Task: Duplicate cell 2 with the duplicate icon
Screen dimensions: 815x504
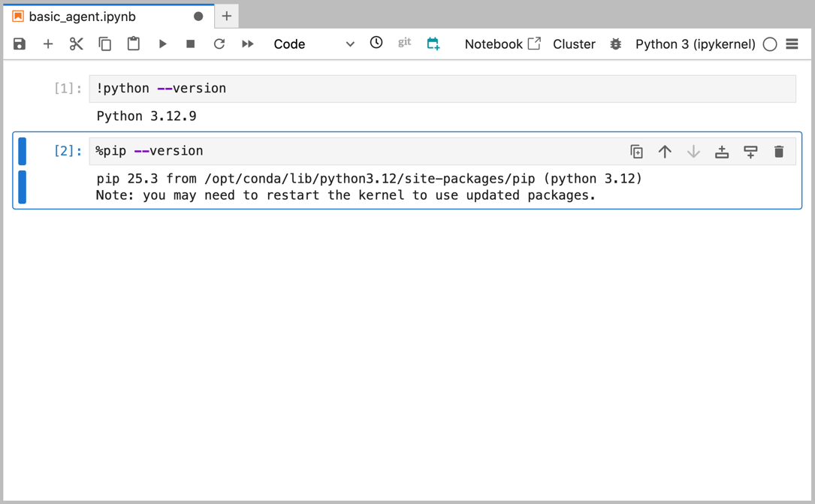Action: coord(636,152)
